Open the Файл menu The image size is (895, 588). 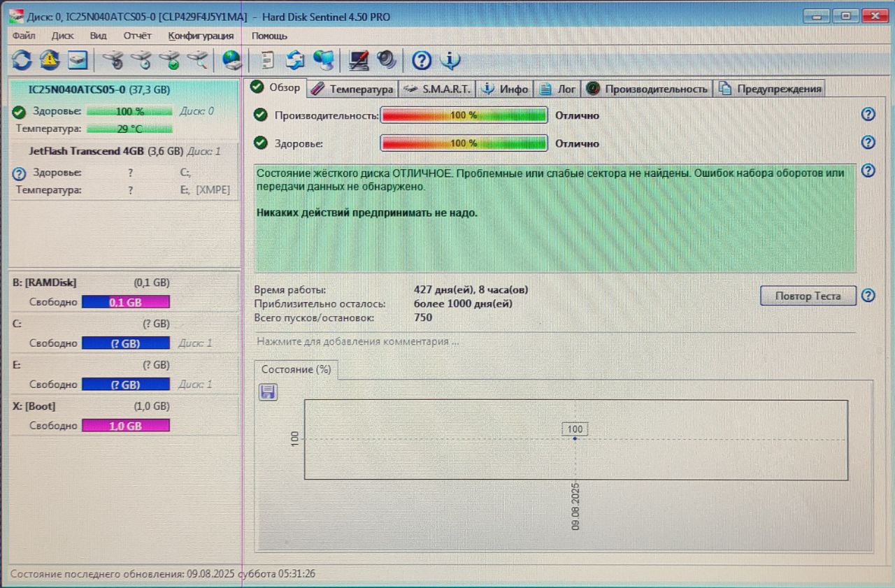[24, 36]
